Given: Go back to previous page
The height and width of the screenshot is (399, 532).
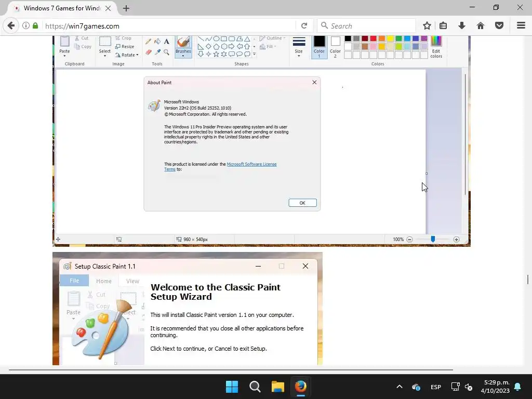Looking at the screenshot, I should (x=11, y=26).
